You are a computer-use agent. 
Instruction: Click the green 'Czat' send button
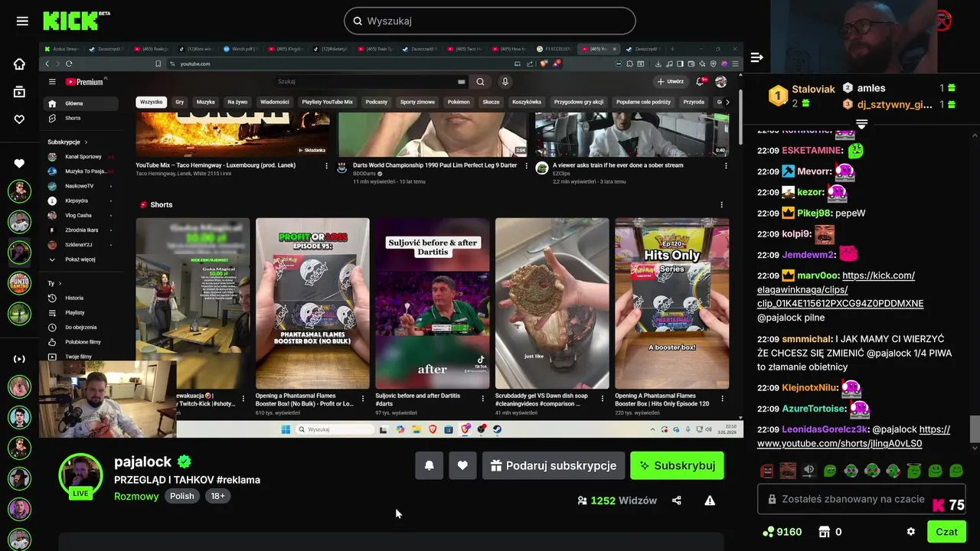(946, 532)
